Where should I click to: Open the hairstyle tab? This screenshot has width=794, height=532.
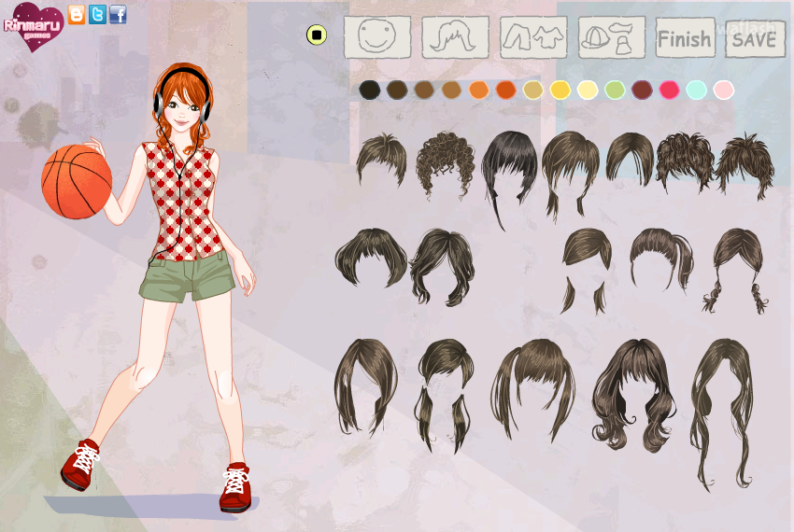(455, 37)
